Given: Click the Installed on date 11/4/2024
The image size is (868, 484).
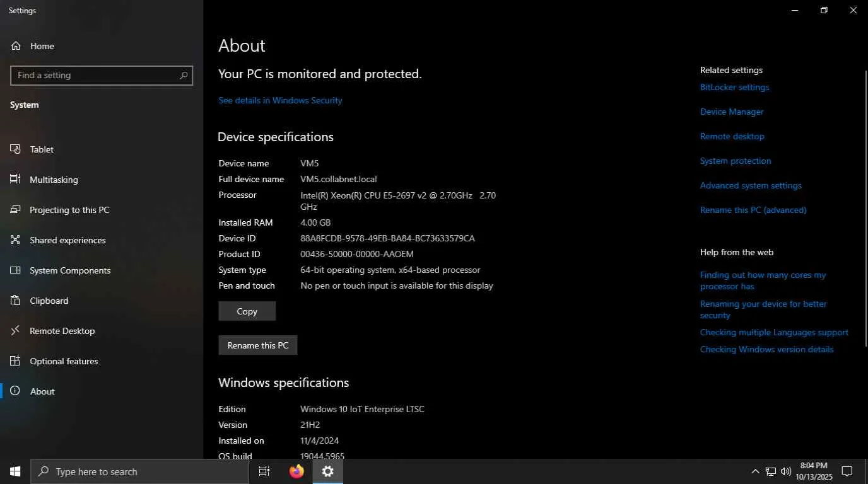Looking at the screenshot, I should (x=319, y=441).
